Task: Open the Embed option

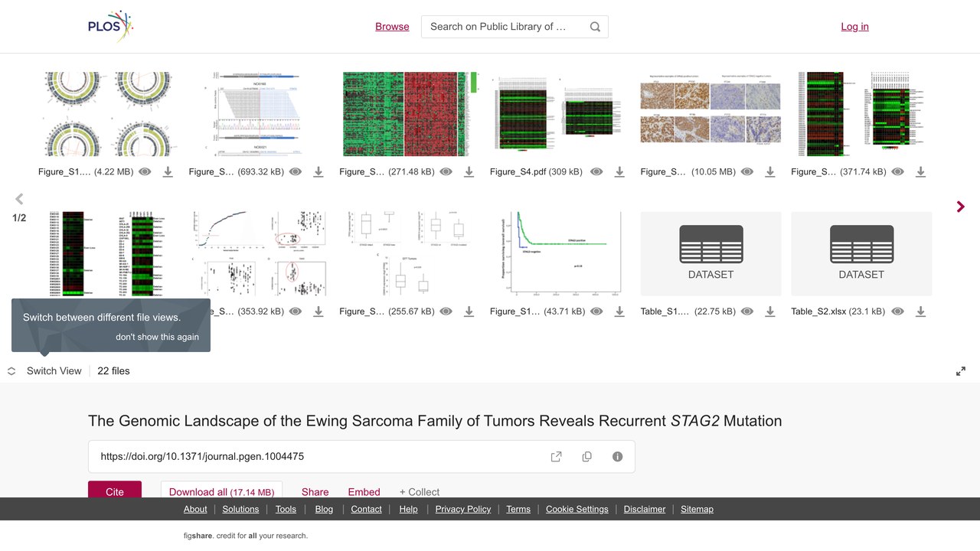Action: [364, 492]
